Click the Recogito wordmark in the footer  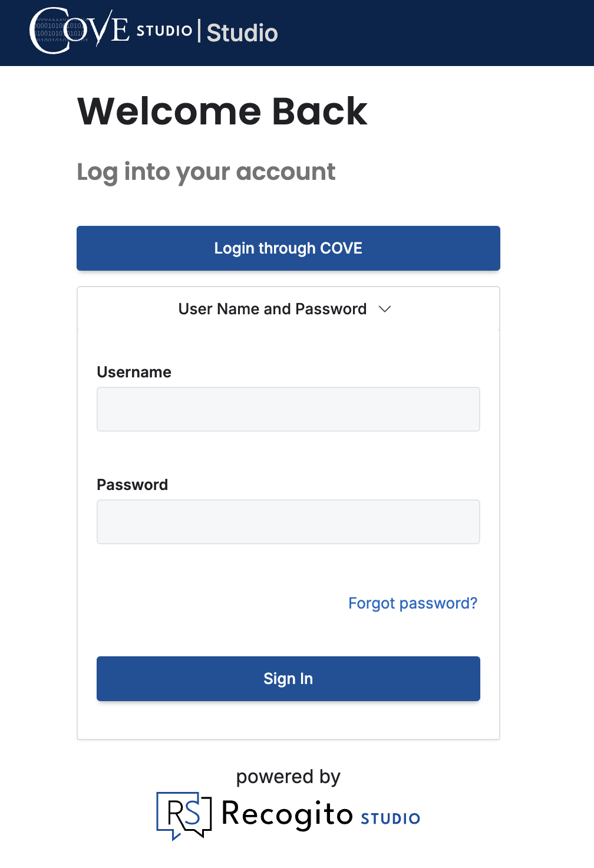pyautogui.click(x=287, y=814)
